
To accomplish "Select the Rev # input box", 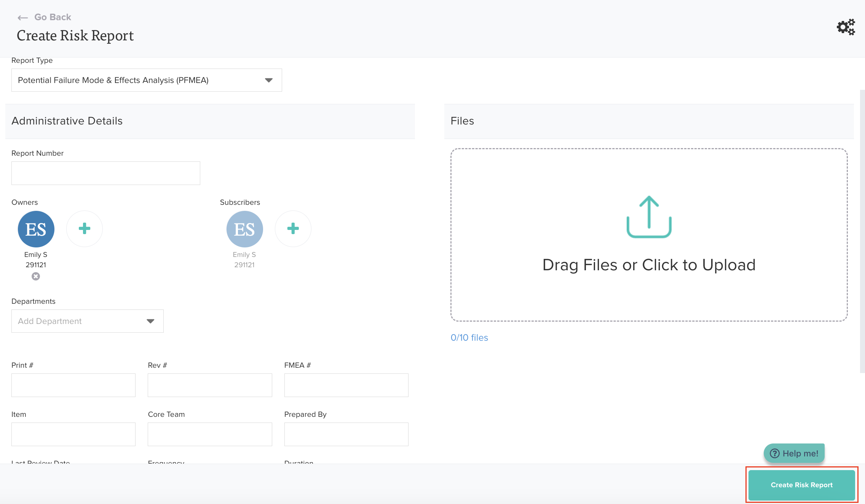I will coord(210,385).
